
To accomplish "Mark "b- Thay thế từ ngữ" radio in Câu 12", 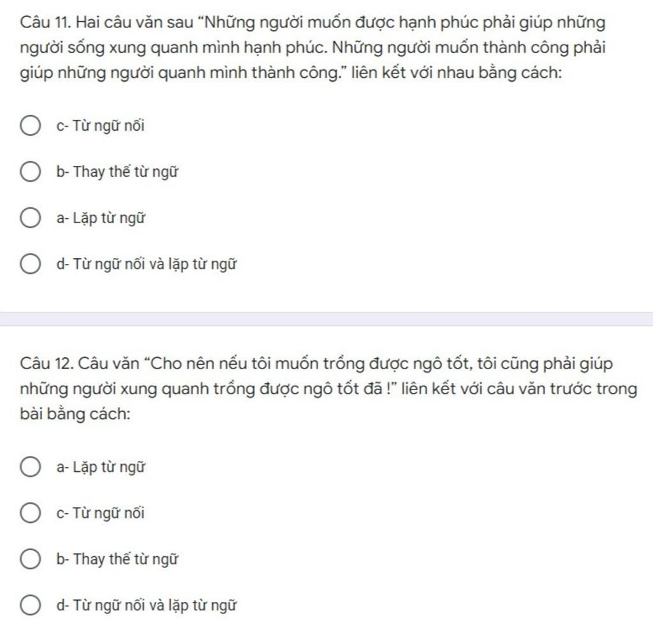I will point(31,559).
